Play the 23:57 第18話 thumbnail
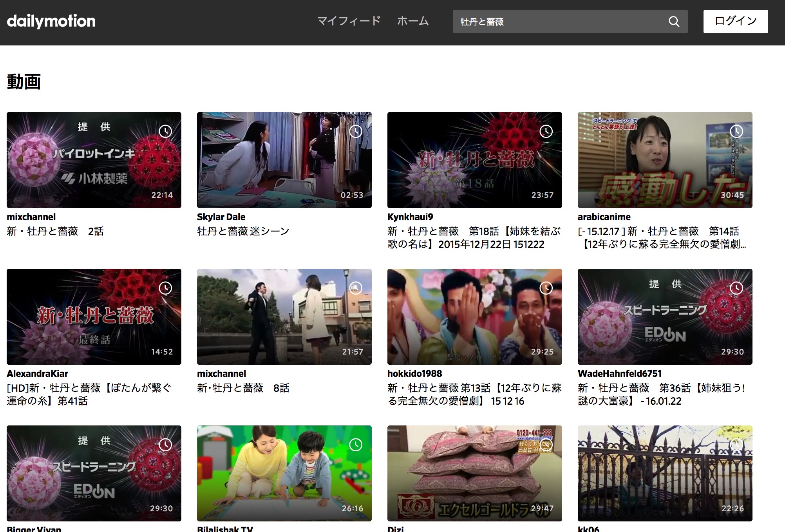 [475, 160]
